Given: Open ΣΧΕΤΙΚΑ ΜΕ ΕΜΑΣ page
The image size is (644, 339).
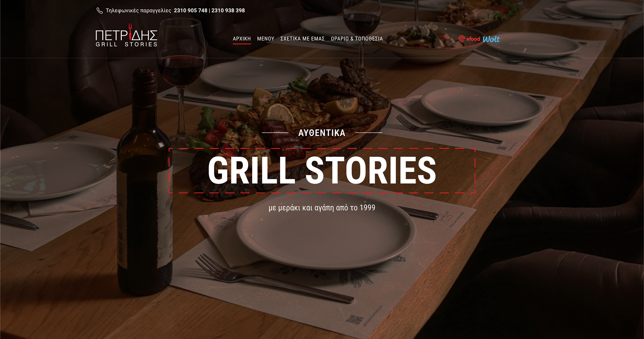Looking at the screenshot, I should [303, 39].
